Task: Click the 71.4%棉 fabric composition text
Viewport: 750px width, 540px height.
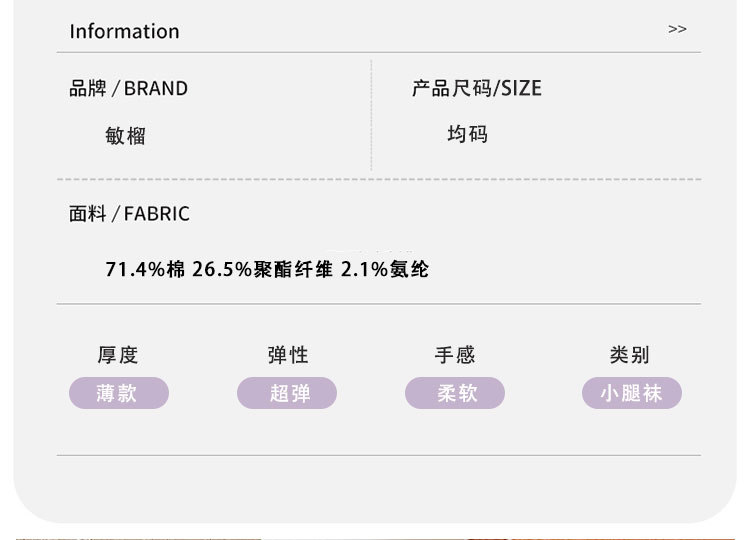Action: 145,269
